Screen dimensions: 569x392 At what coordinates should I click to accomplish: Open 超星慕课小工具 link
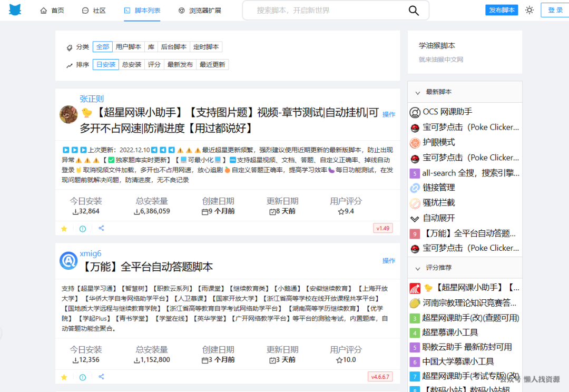pyautogui.click(x=450, y=332)
